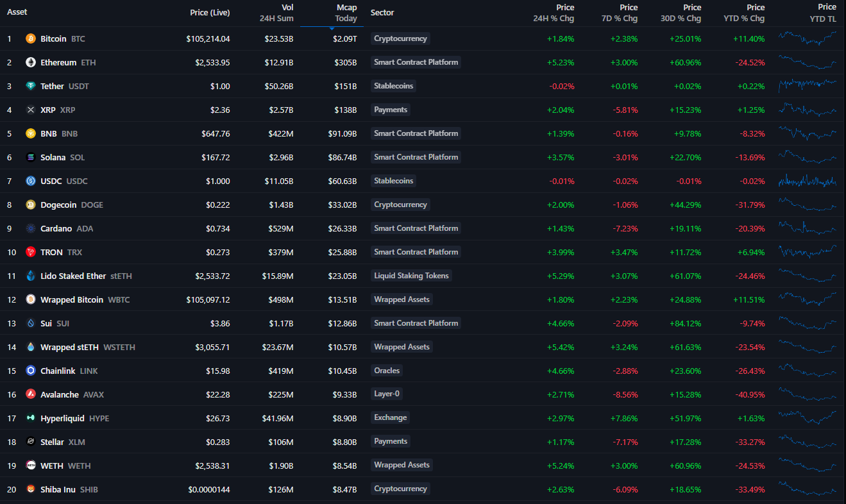Click the Liquid Staking Tokens sector tag

(x=411, y=276)
